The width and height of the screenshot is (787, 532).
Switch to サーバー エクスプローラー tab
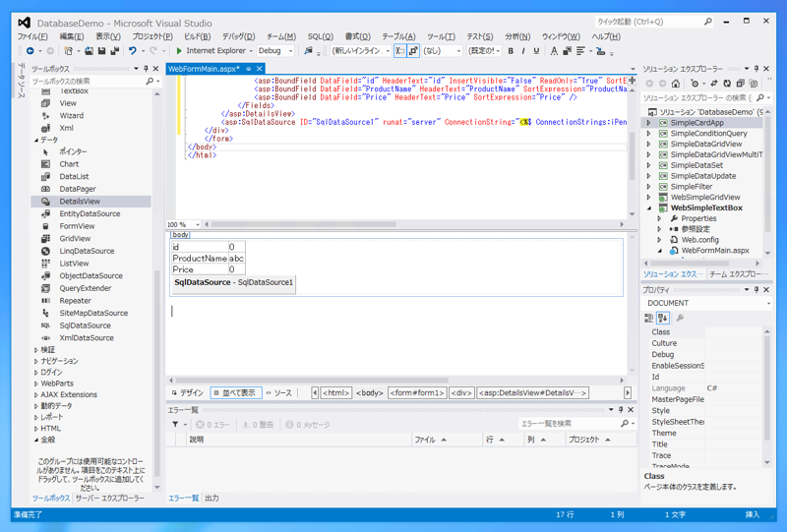[110, 499]
